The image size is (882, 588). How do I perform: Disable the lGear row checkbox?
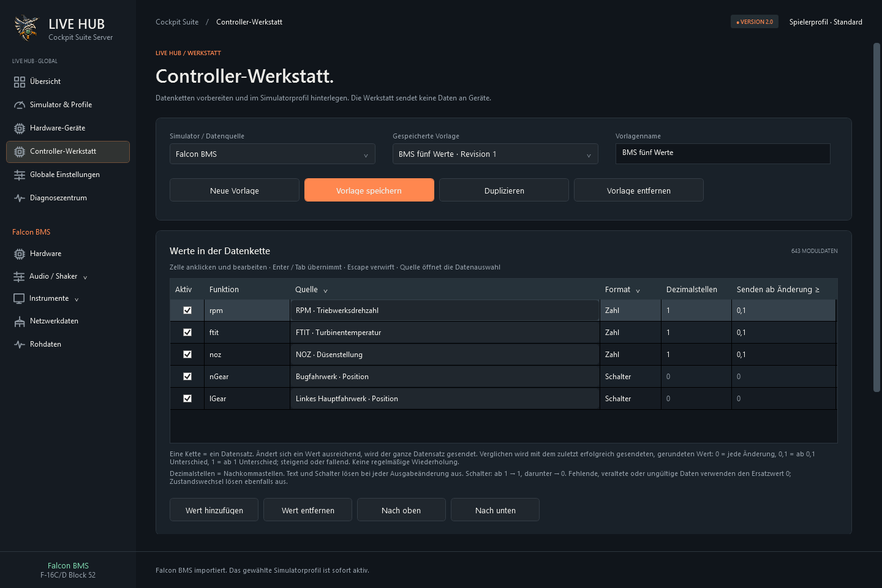point(187,399)
